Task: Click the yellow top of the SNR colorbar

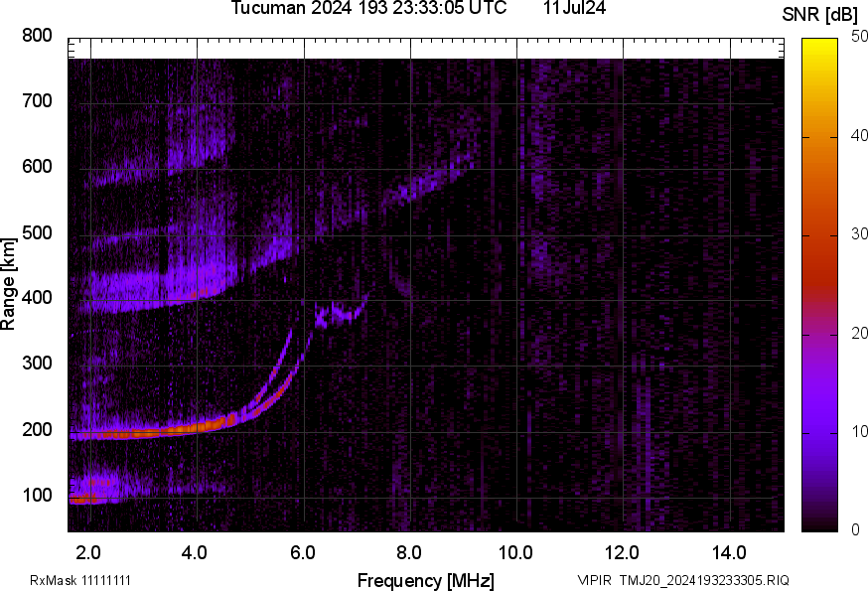Action: [x=820, y=46]
